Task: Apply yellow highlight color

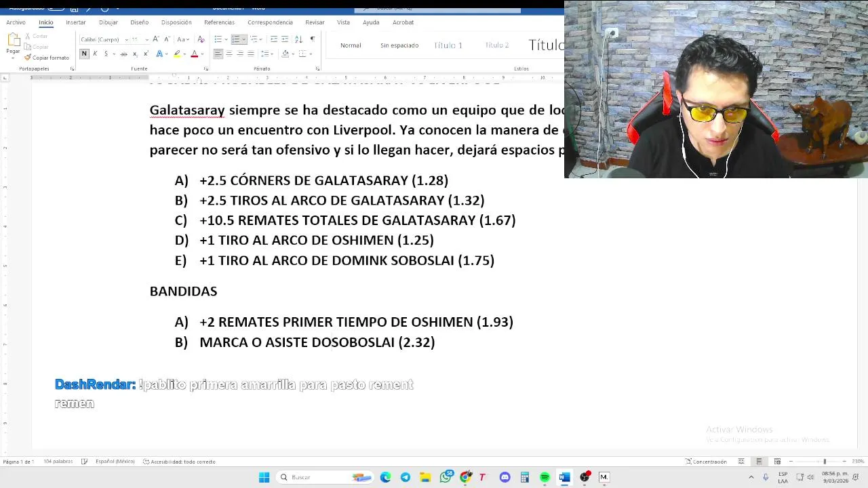Action: click(x=177, y=54)
